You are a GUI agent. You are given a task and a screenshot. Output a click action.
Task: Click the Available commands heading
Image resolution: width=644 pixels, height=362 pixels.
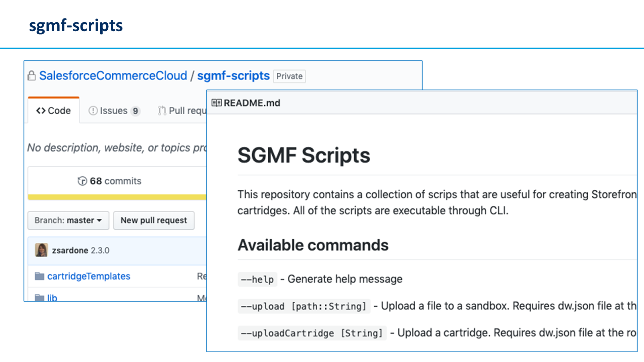click(313, 245)
